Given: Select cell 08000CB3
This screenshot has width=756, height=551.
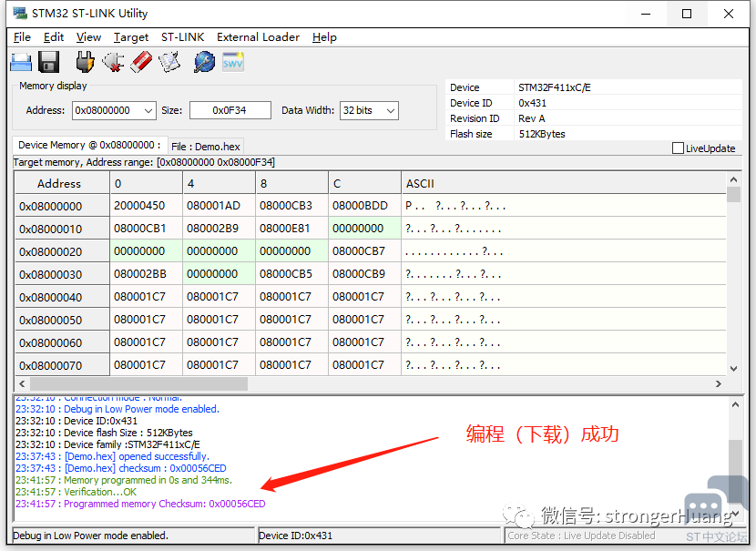Looking at the screenshot, I should [291, 206].
